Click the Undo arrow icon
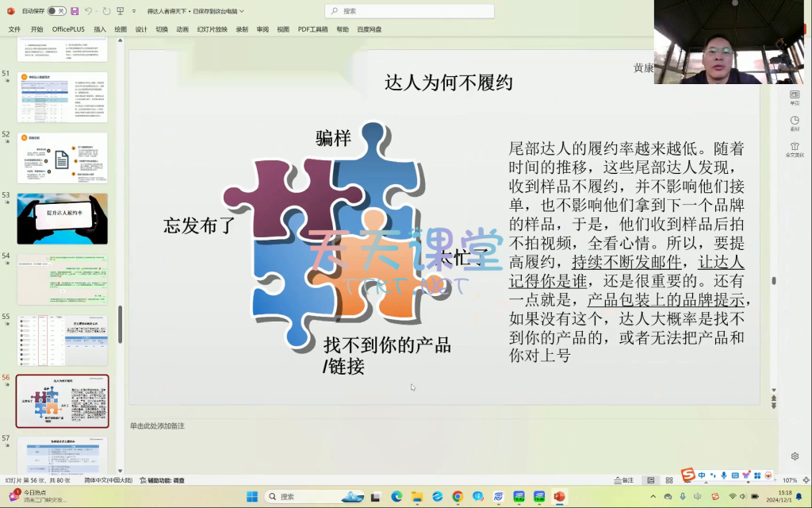 (x=88, y=11)
